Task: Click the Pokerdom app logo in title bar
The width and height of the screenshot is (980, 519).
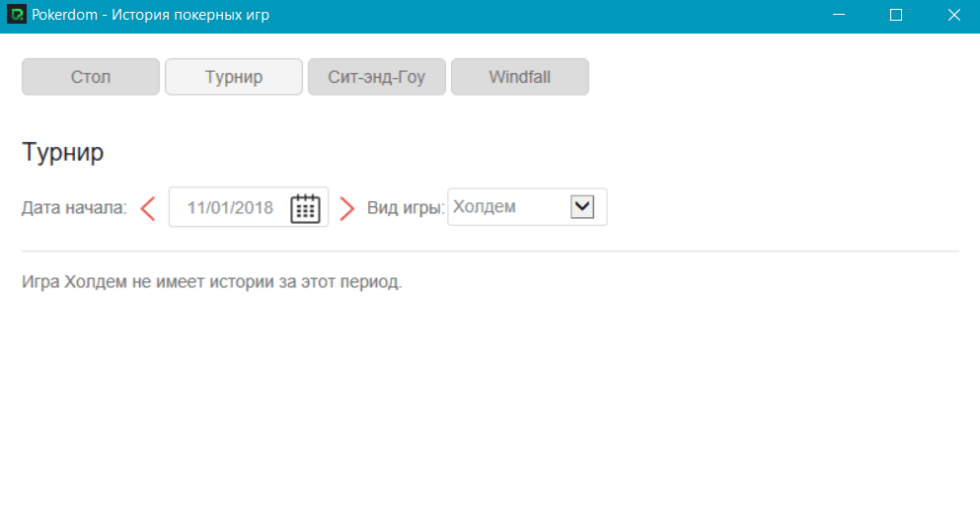Action: tap(16, 15)
